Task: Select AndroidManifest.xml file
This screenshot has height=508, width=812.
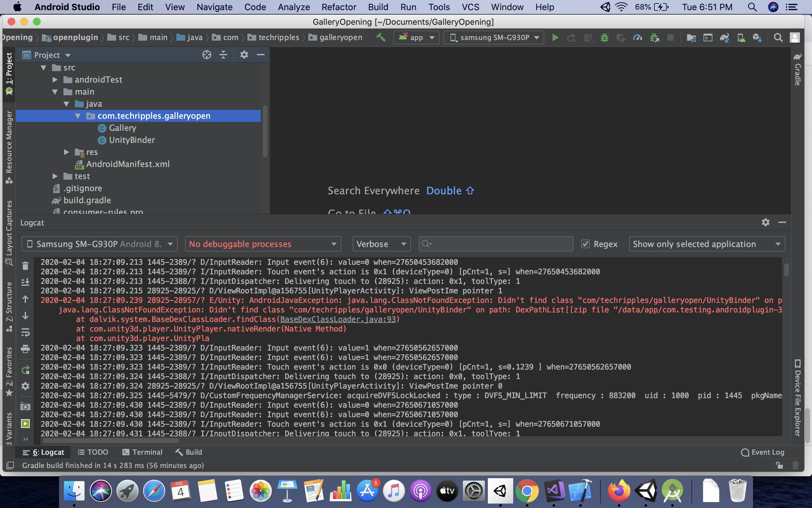Action: (128, 164)
